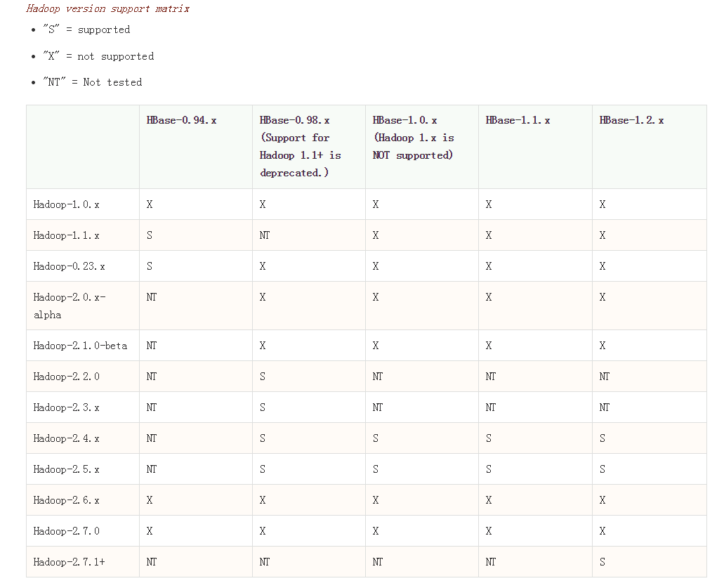Click the X not supported legend bullet
This screenshot has height=588, width=724.
(x=96, y=56)
